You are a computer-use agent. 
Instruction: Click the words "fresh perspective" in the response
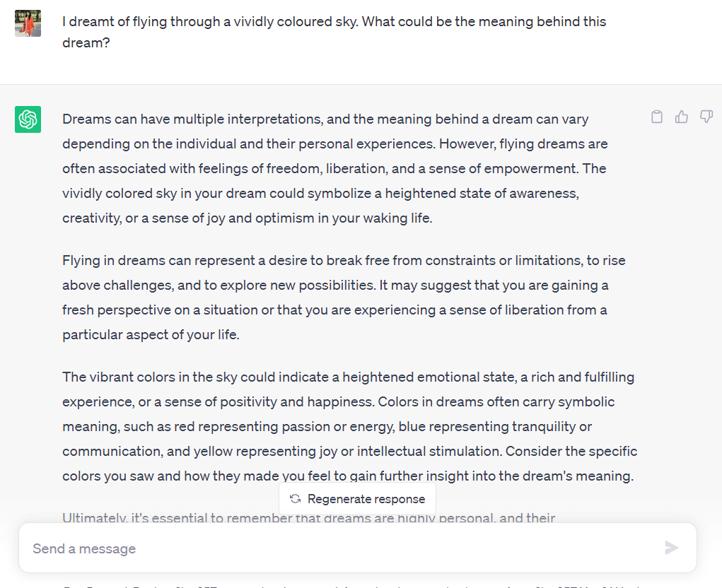pos(116,310)
